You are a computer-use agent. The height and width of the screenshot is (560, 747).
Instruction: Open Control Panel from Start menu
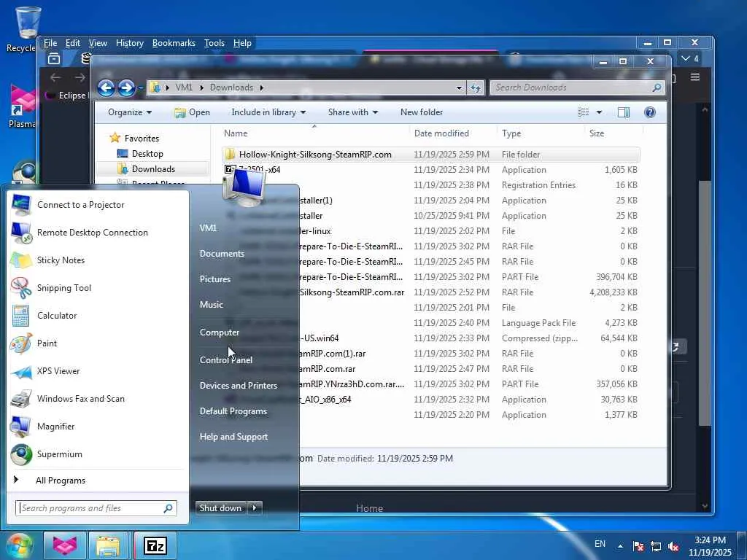pos(226,360)
